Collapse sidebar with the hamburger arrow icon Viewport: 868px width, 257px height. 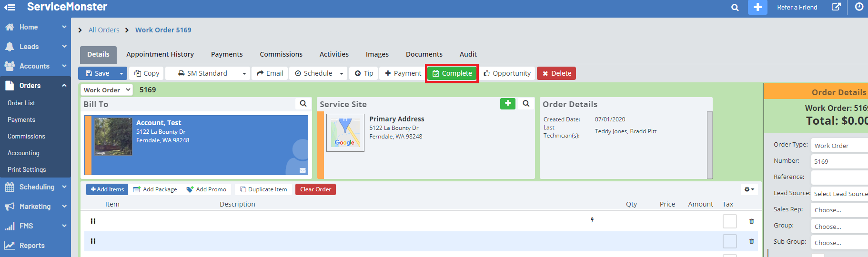tap(10, 7)
